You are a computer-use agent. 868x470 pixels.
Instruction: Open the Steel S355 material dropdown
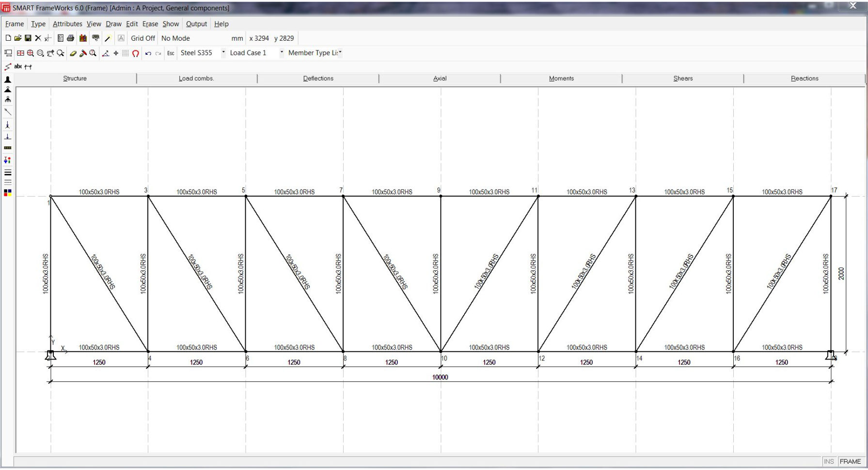click(x=223, y=53)
